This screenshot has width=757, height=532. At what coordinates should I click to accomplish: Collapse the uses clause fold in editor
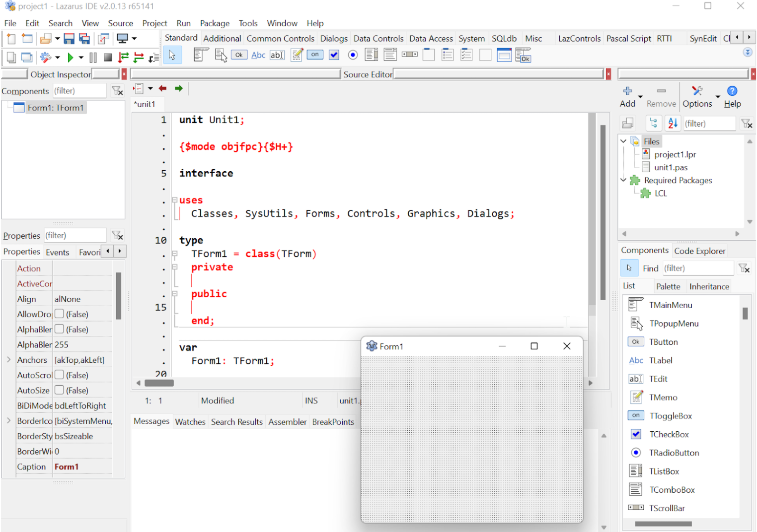coord(174,199)
